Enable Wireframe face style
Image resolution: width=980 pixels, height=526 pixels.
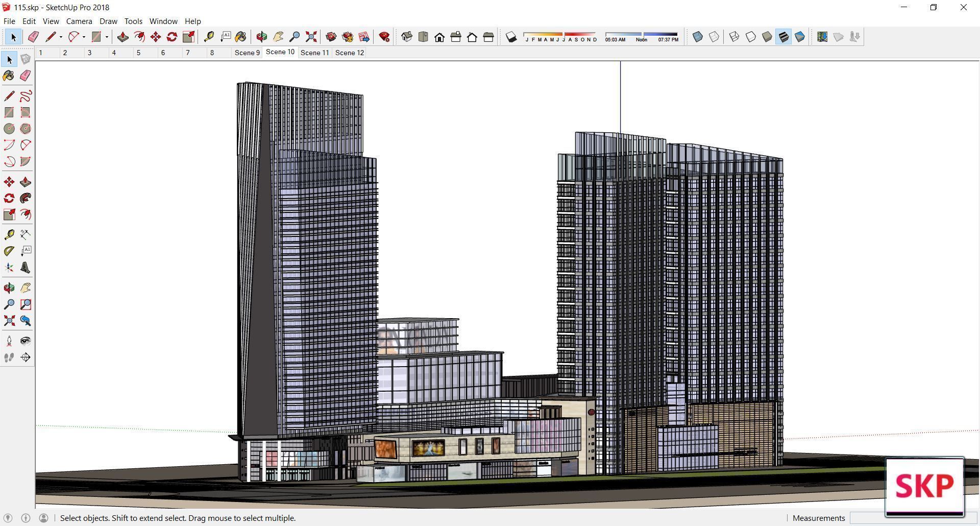click(734, 37)
